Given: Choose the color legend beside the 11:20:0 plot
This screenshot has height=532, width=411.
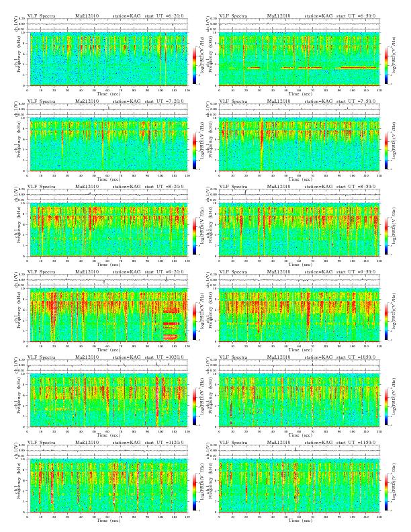Looking at the screenshot, I should point(194,492).
